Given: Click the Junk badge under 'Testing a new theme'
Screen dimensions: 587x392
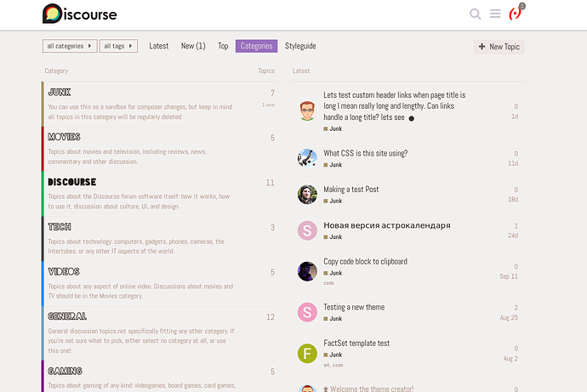Looking at the screenshot, I should click(x=335, y=319).
